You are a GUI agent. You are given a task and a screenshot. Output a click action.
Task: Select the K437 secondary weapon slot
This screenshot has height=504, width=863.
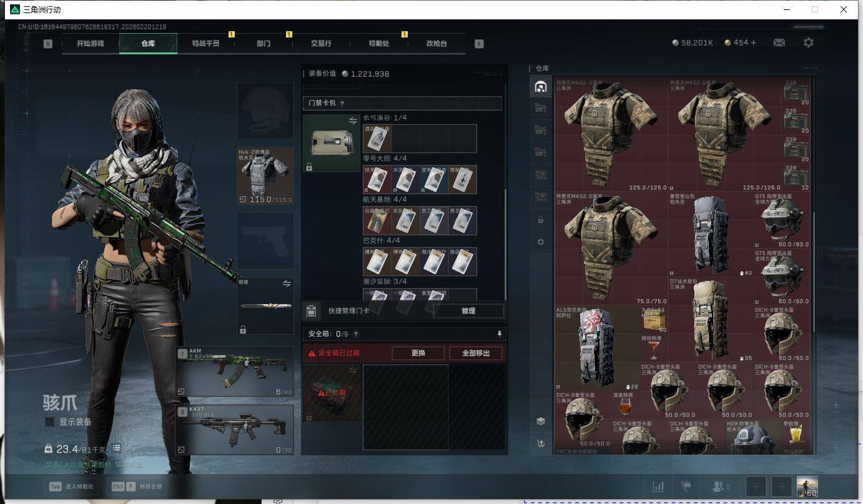[235, 430]
